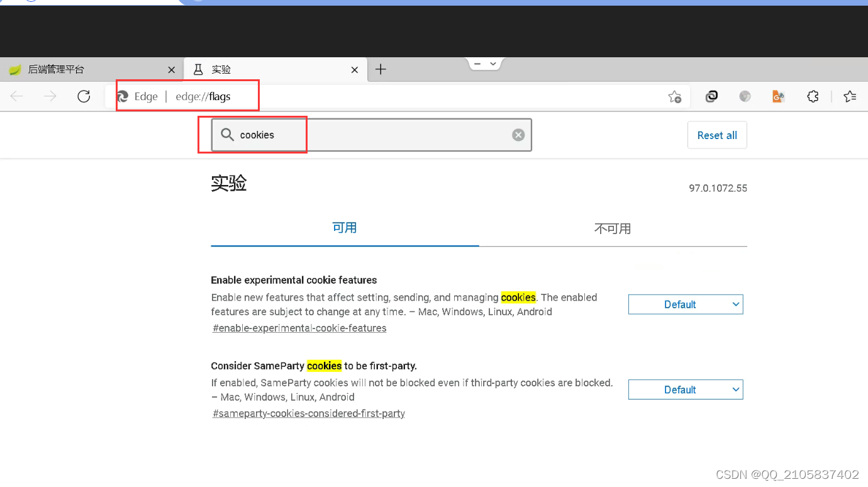This screenshot has height=487, width=868.
Task: Click the Edge logo in address bar
Action: pos(123,96)
